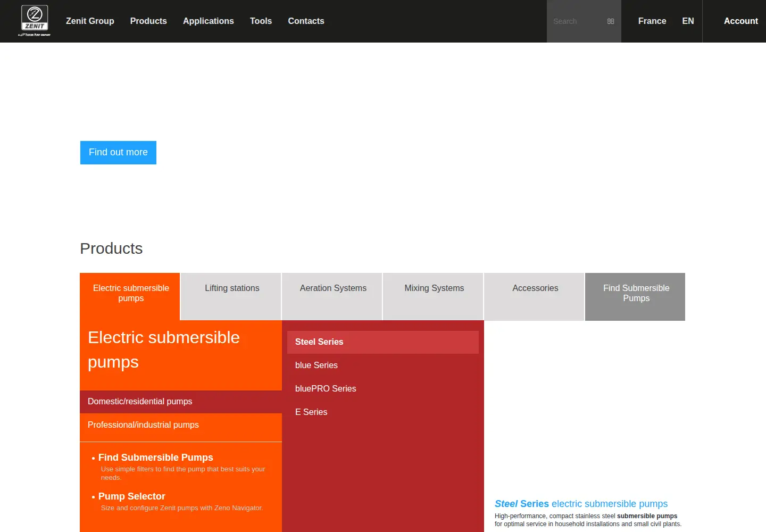Open the Account menu
Screen dimensions: 766x532
click(x=740, y=21)
